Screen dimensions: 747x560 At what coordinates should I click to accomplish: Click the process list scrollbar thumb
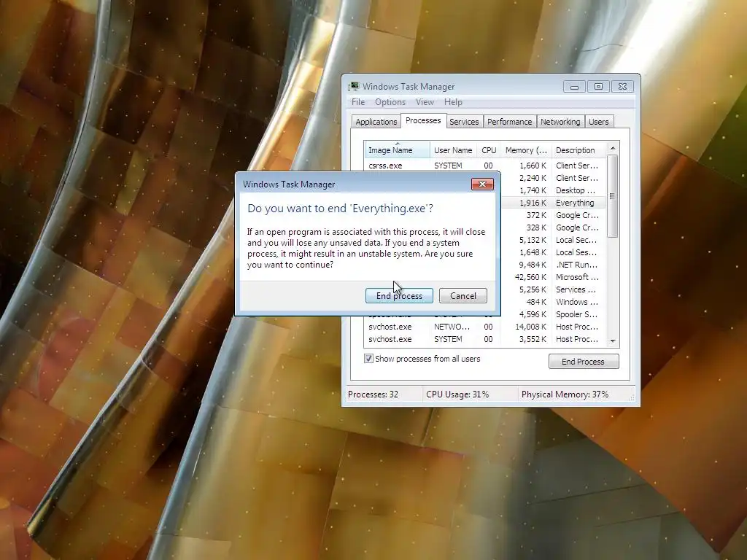(613, 195)
